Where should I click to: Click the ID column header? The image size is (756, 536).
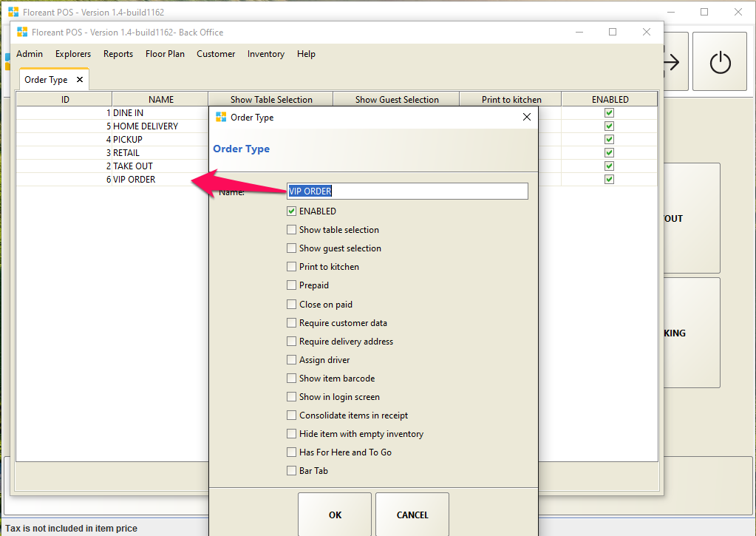point(64,99)
